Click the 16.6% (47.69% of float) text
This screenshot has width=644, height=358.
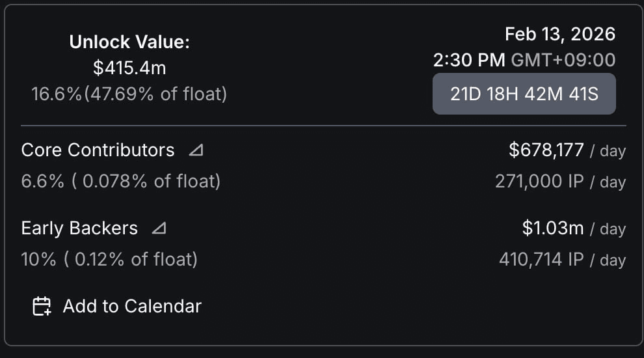click(129, 94)
